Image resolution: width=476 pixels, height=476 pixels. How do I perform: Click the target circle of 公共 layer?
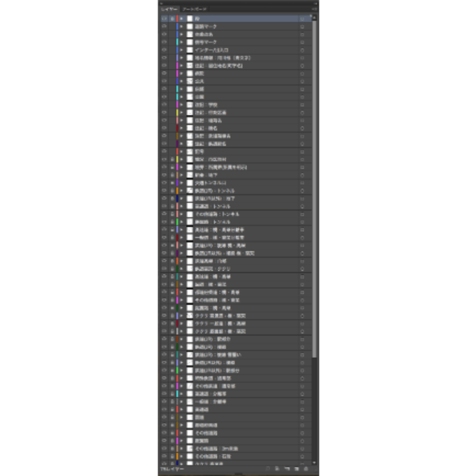[x=302, y=81]
